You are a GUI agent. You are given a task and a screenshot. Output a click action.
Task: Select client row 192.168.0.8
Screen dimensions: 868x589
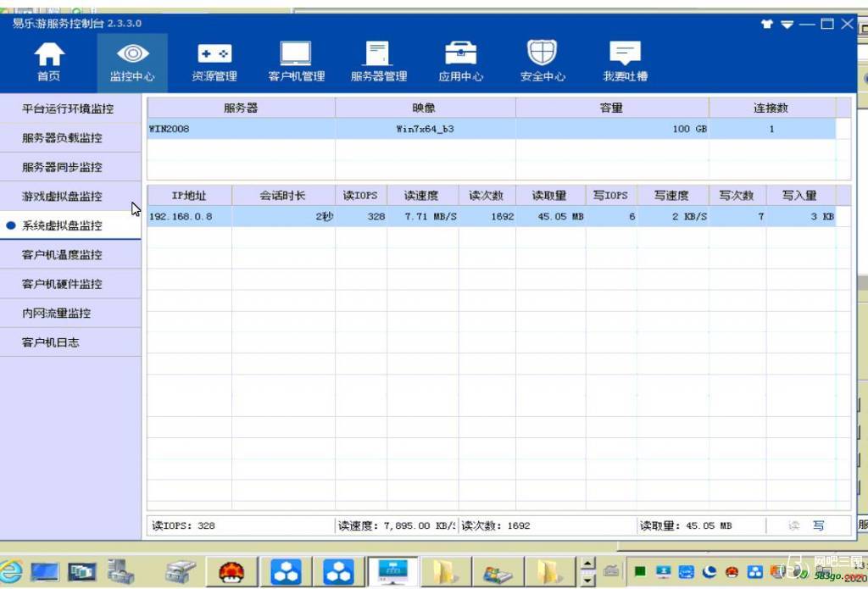[x=492, y=216]
